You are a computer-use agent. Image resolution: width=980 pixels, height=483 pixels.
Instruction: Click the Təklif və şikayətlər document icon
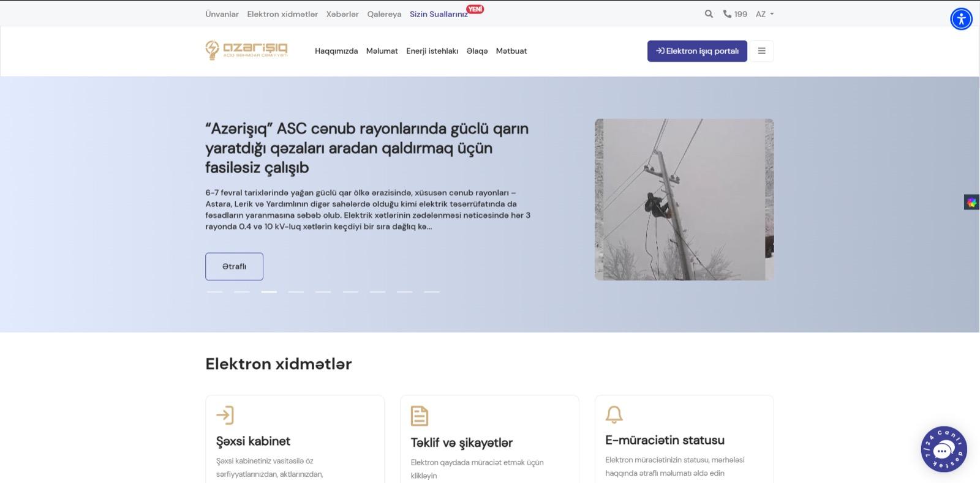coord(420,416)
